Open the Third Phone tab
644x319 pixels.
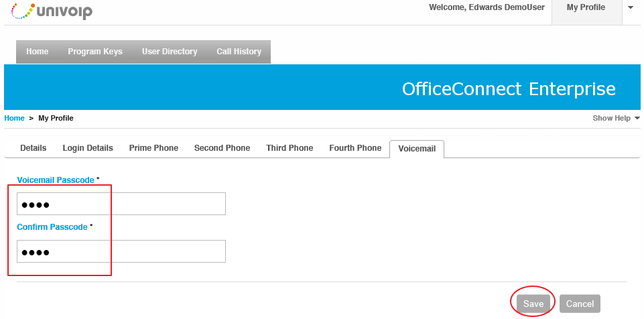coord(289,148)
